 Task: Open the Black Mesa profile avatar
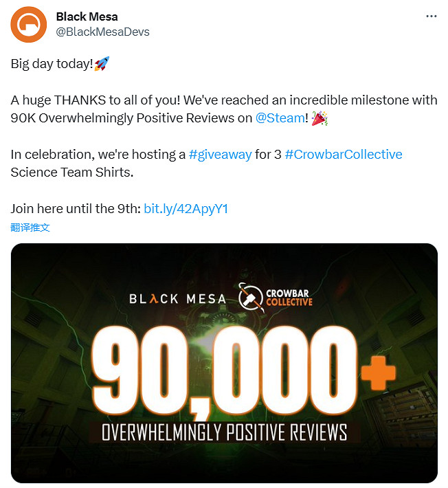(x=30, y=24)
